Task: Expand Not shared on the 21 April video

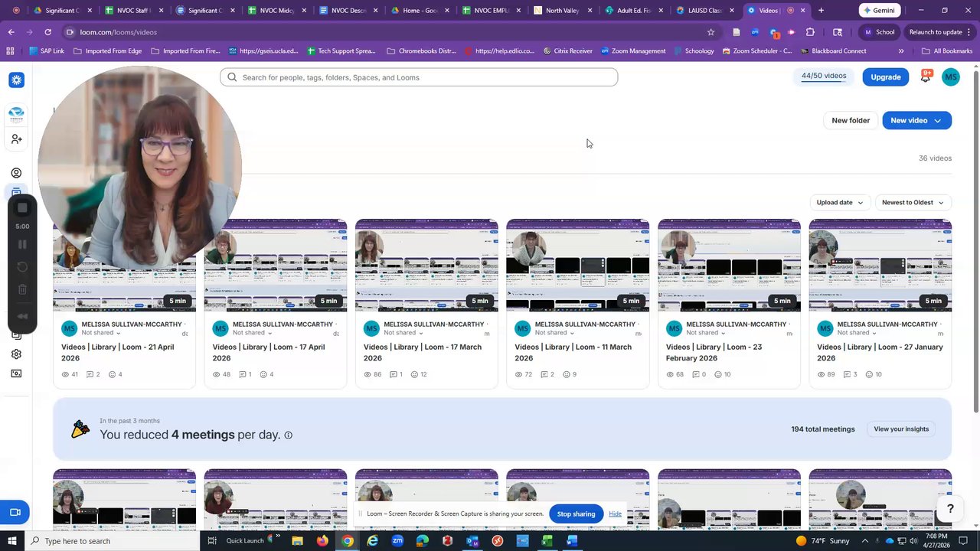Action: (x=101, y=333)
